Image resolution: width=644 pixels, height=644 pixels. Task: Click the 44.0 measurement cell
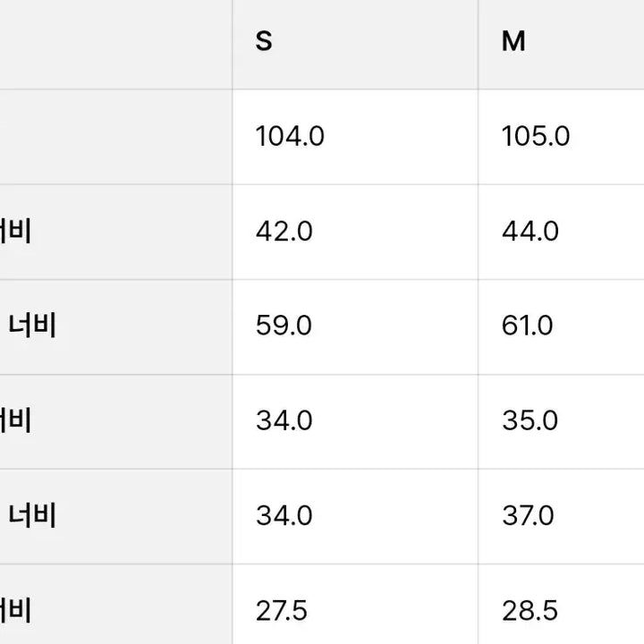[530, 232]
